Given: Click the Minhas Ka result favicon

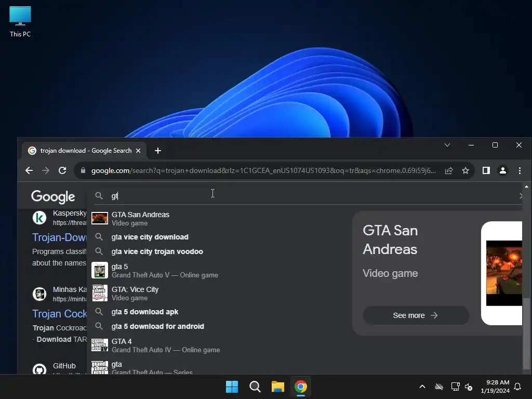Looking at the screenshot, I should point(39,294).
